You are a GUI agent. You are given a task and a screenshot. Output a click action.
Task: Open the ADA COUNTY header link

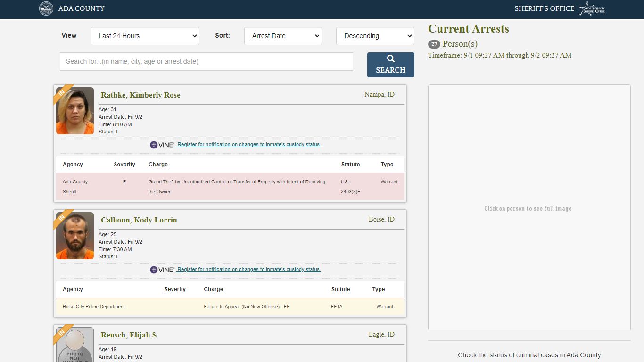[81, 8]
